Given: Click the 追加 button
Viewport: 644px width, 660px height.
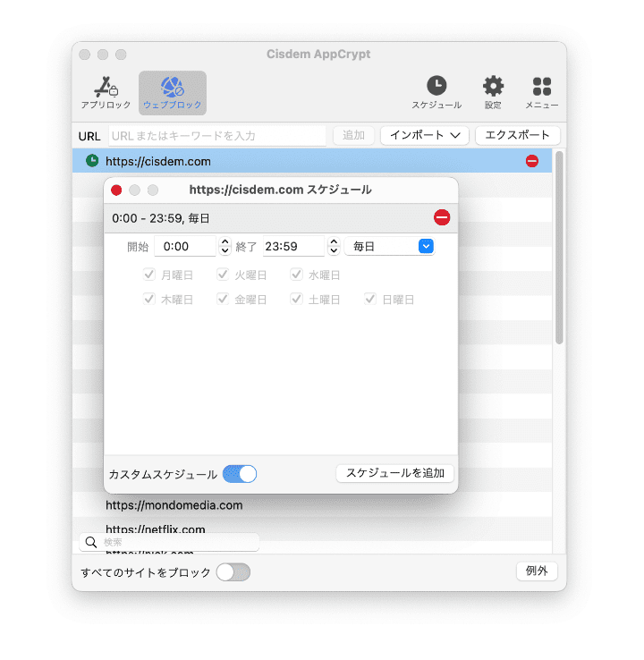Looking at the screenshot, I should click(353, 136).
